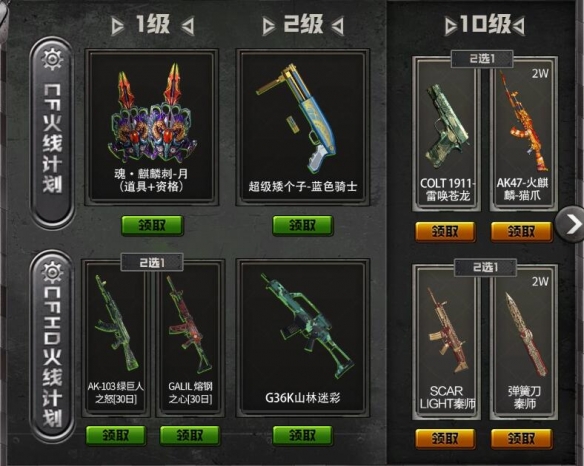
Task: Claim G36K山林迷彩 with 领取 button
Action: click(x=302, y=435)
